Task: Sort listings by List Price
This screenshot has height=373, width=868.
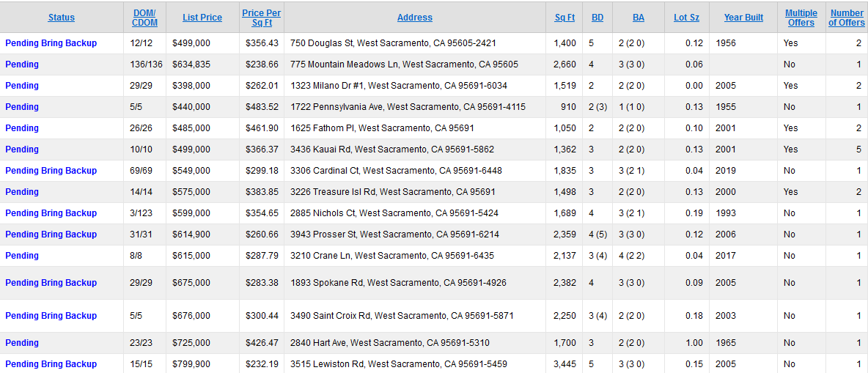Action: 202,18
